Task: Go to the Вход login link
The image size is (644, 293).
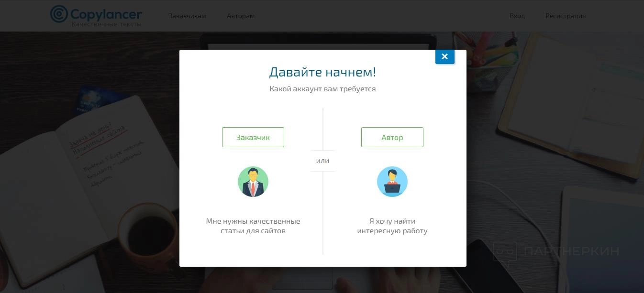Action: pyautogui.click(x=517, y=16)
